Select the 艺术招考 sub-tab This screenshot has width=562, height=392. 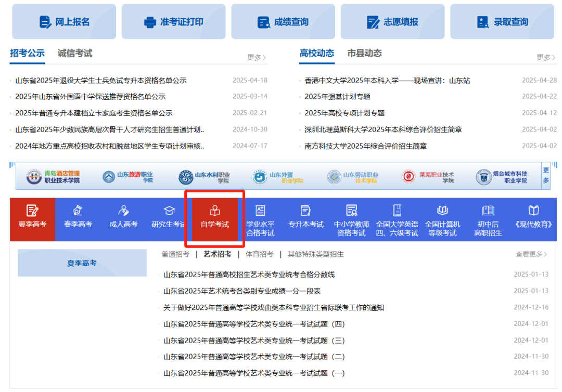tap(218, 254)
